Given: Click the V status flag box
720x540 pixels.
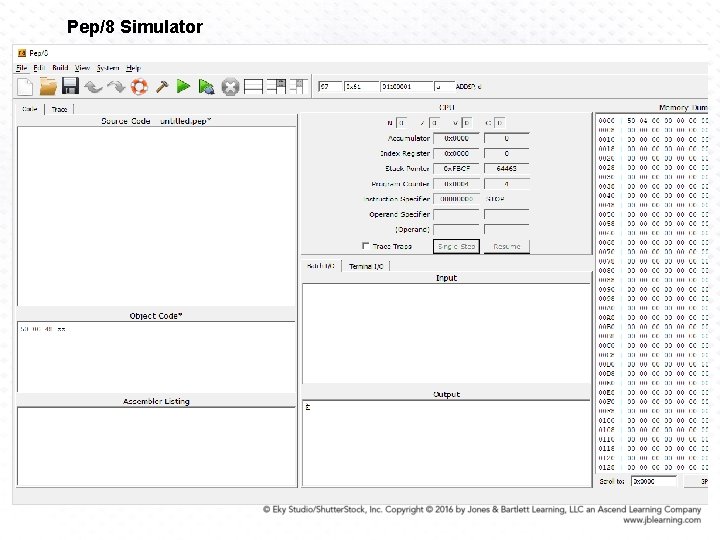Looking at the screenshot, I should coord(467,123).
